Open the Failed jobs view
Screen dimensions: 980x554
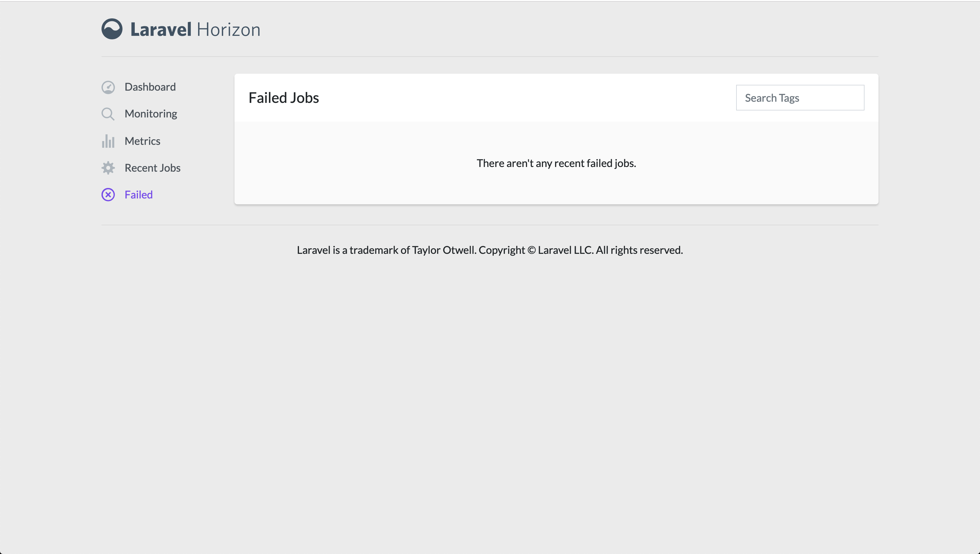pyautogui.click(x=138, y=194)
